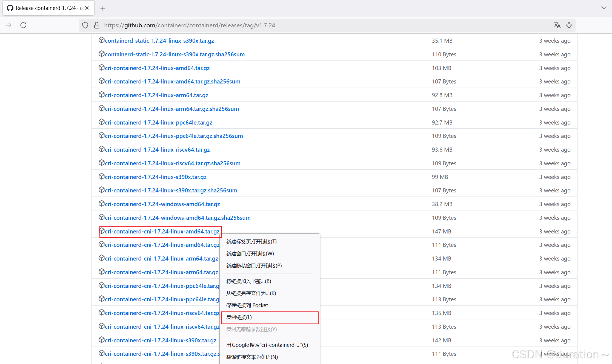Viewport: 612px width, 364px height.
Task: Expand the list-all-tabs chevron
Action: [604, 8]
